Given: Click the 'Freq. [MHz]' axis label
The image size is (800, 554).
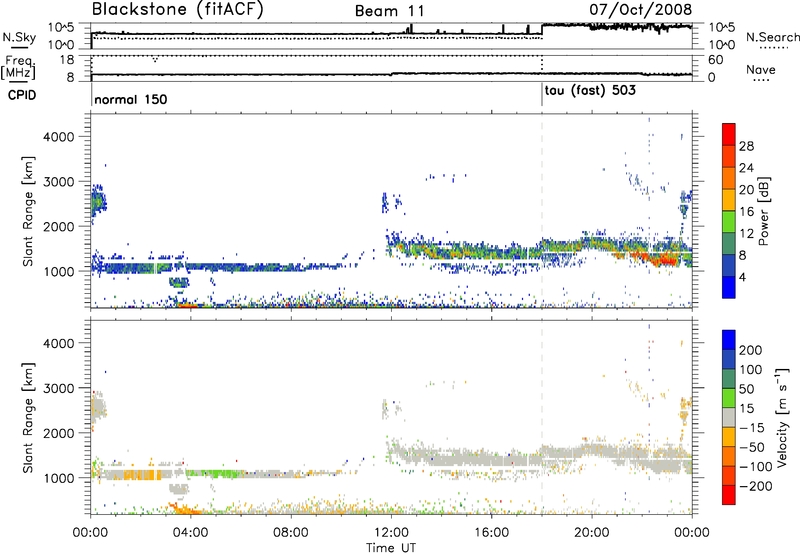Looking at the screenshot, I should pyautogui.click(x=19, y=67).
